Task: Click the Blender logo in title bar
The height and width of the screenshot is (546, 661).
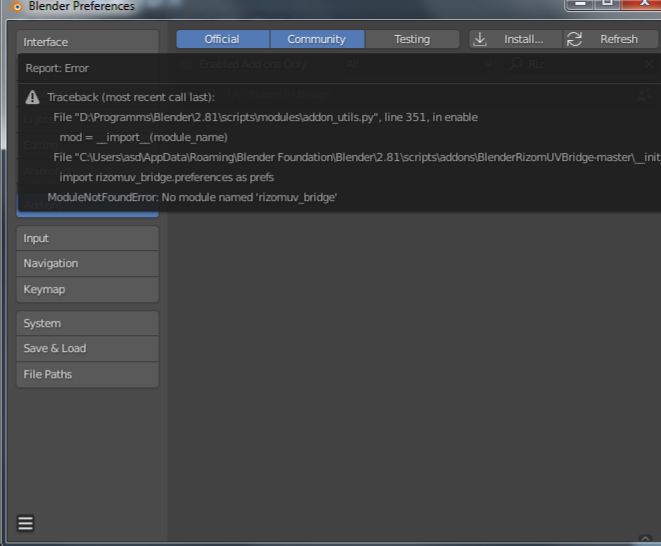Action: point(17,6)
